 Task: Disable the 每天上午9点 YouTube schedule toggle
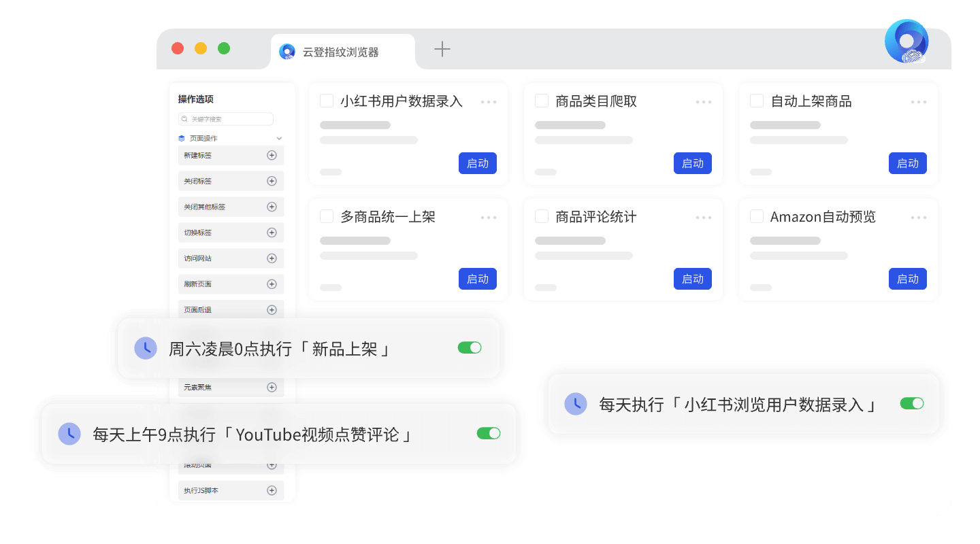tap(489, 433)
